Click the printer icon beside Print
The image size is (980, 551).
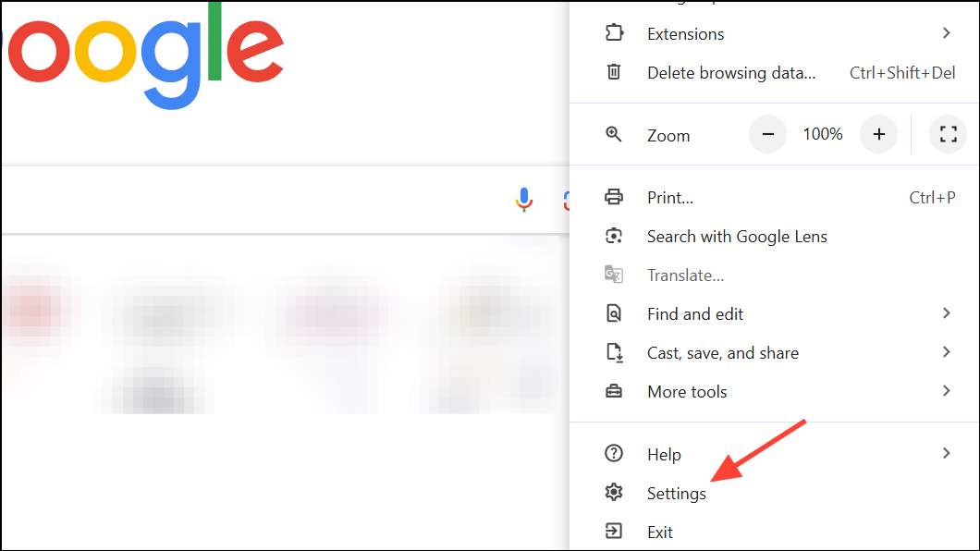pyautogui.click(x=614, y=197)
